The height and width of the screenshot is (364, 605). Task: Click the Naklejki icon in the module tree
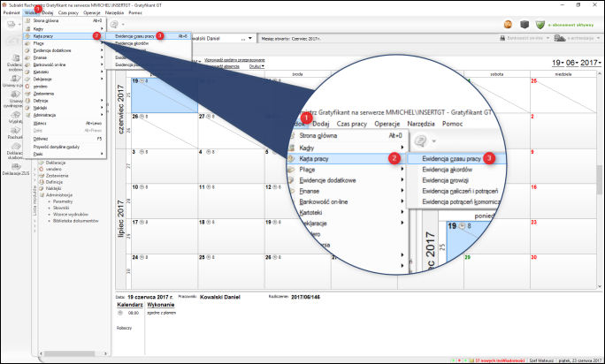[x=42, y=188]
